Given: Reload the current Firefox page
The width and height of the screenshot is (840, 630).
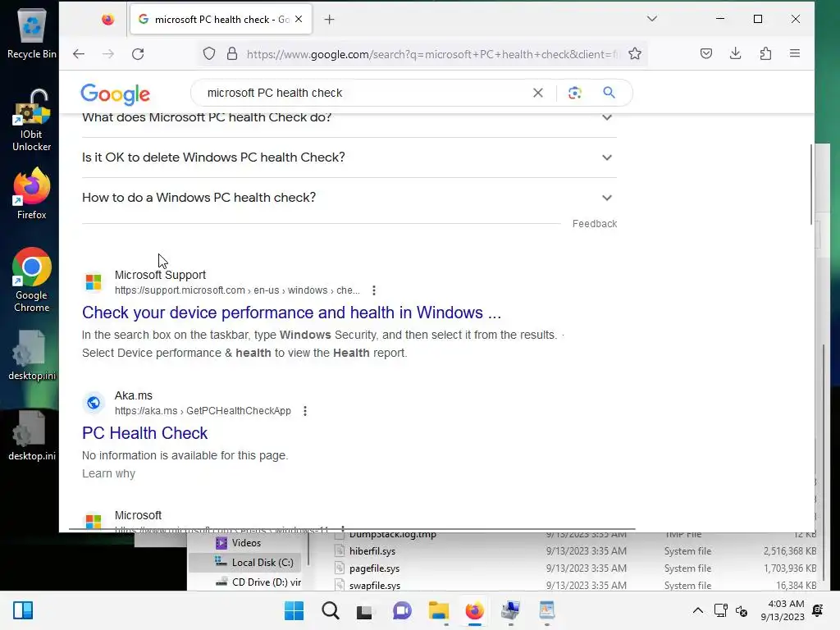Looking at the screenshot, I should 138,53.
